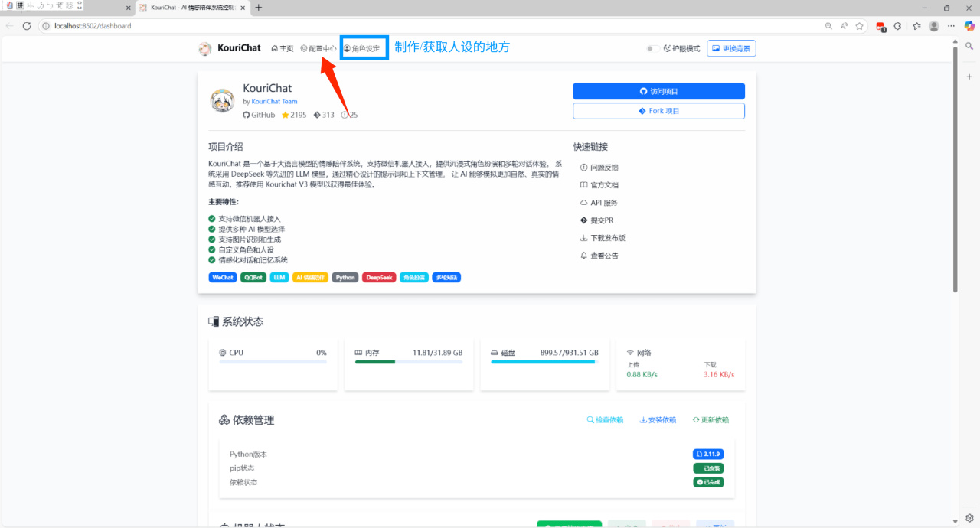Click the Fork 项目 button
The image size is (980, 528).
click(658, 111)
